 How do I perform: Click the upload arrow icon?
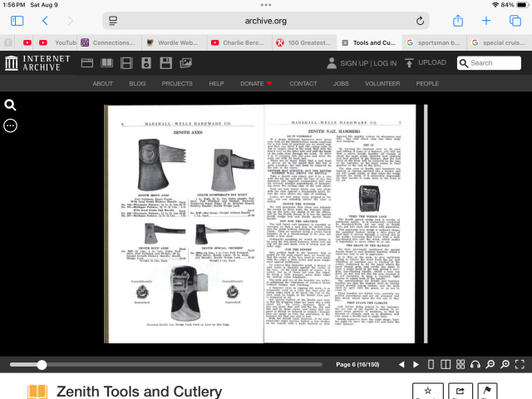(409, 63)
